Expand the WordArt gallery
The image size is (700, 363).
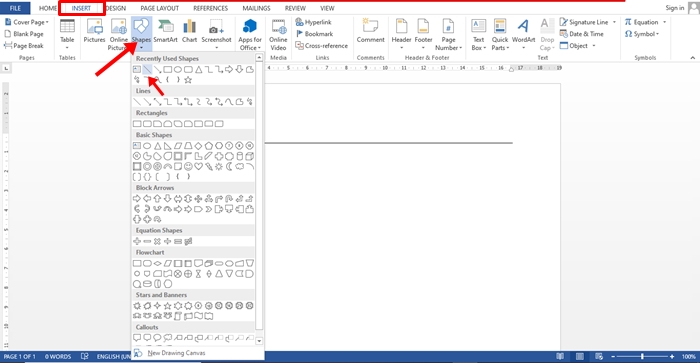(x=523, y=35)
